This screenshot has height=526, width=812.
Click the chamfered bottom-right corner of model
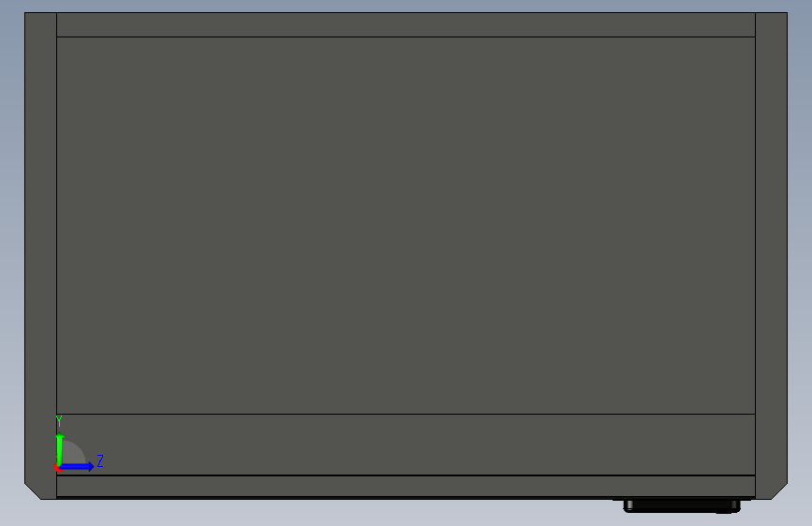779,491
